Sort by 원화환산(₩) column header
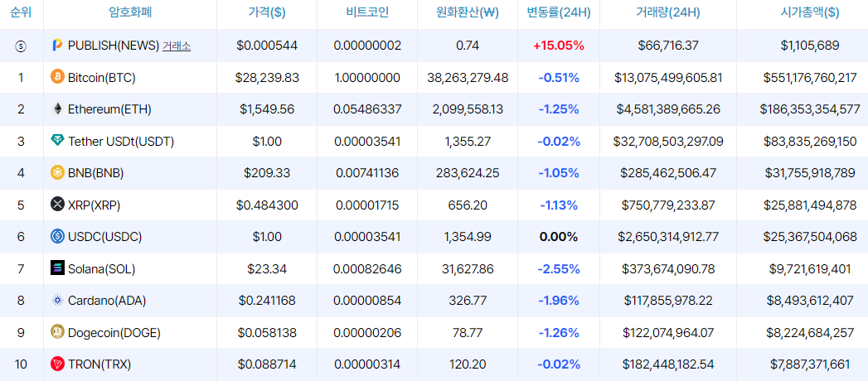 point(468,12)
